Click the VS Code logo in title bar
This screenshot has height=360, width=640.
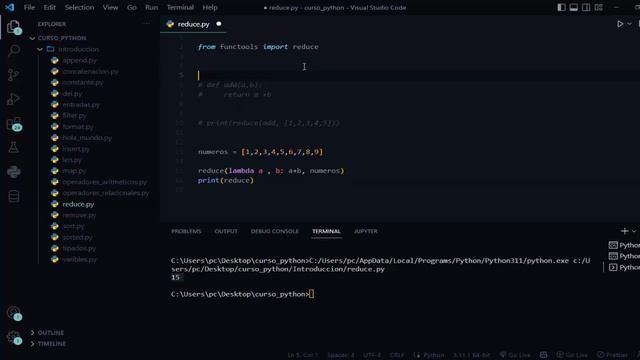[x=9, y=7]
